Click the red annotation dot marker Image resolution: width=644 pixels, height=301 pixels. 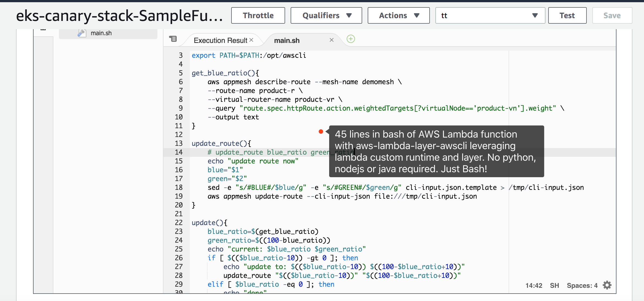click(321, 132)
